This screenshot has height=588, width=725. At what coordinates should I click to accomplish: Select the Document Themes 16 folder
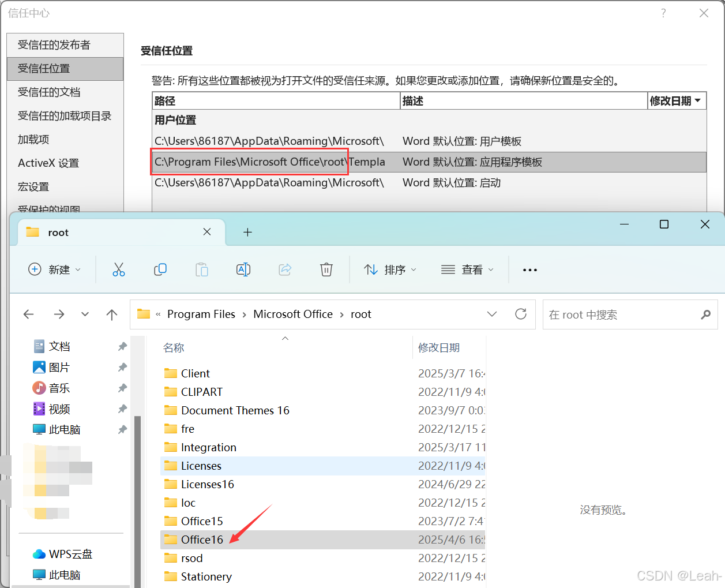(x=323, y=410)
